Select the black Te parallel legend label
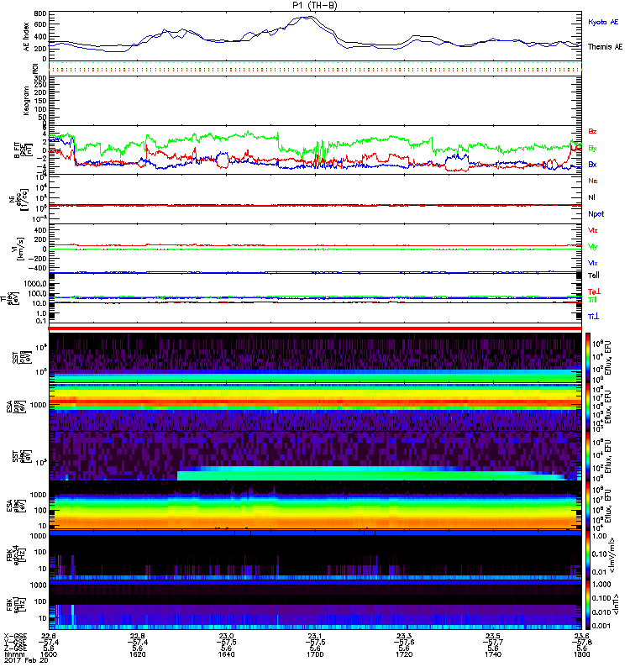630x672 pixels. tap(594, 276)
